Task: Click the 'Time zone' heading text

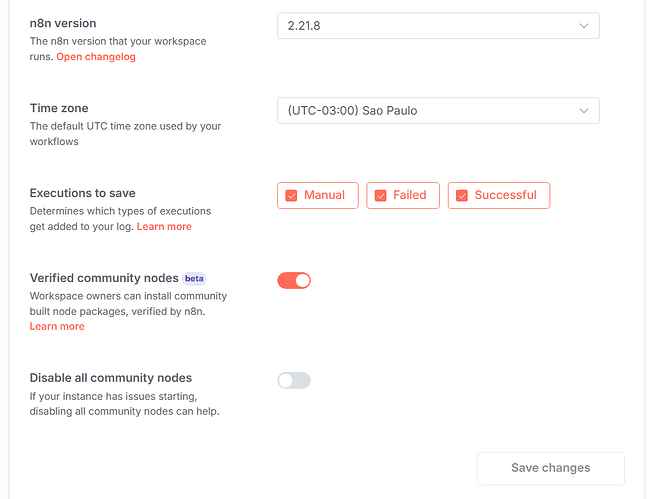Action: (x=59, y=108)
